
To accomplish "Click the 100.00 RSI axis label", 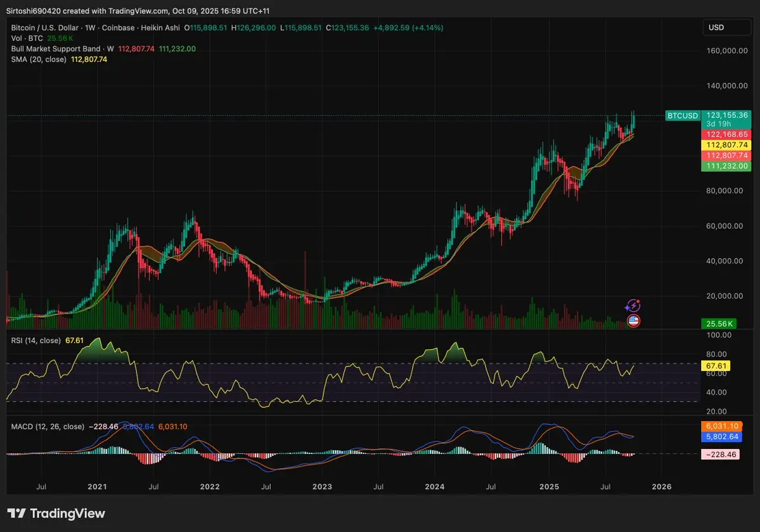I will click(x=719, y=335).
